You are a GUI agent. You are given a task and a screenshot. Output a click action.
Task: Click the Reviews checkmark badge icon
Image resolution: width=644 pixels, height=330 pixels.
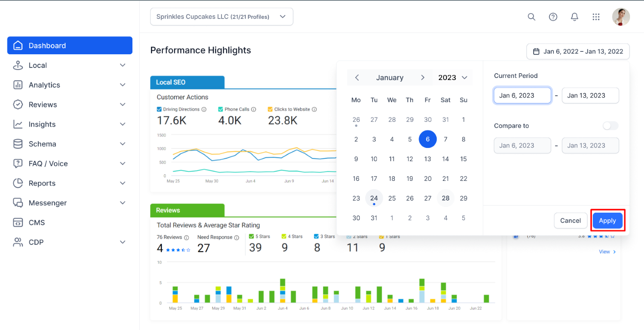(18, 105)
